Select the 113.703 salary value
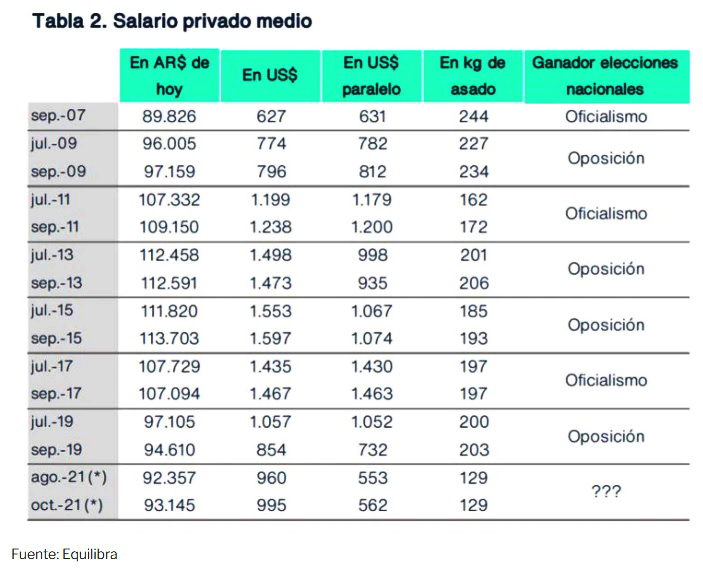Image resolution: width=703 pixels, height=571 pixels. [169, 338]
